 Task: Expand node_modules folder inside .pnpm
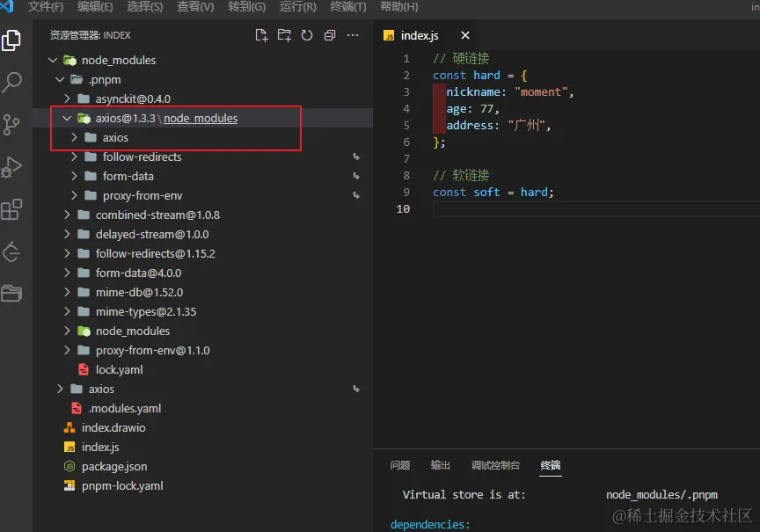pyautogui.click(x=67, y=331)
